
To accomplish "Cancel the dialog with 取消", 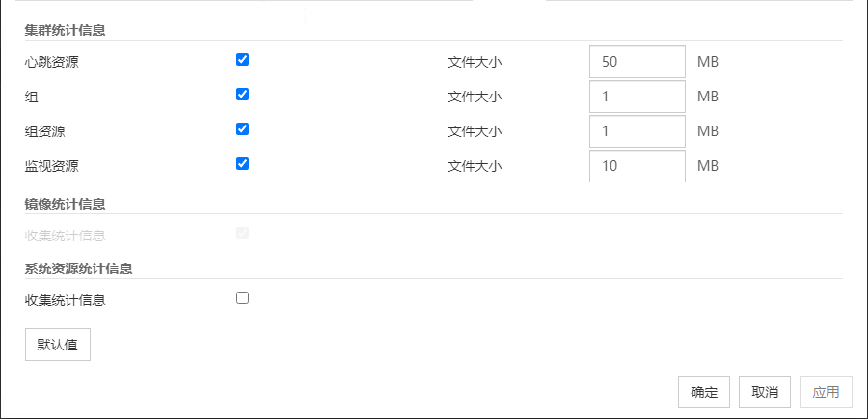I will (x=765, y=392).
